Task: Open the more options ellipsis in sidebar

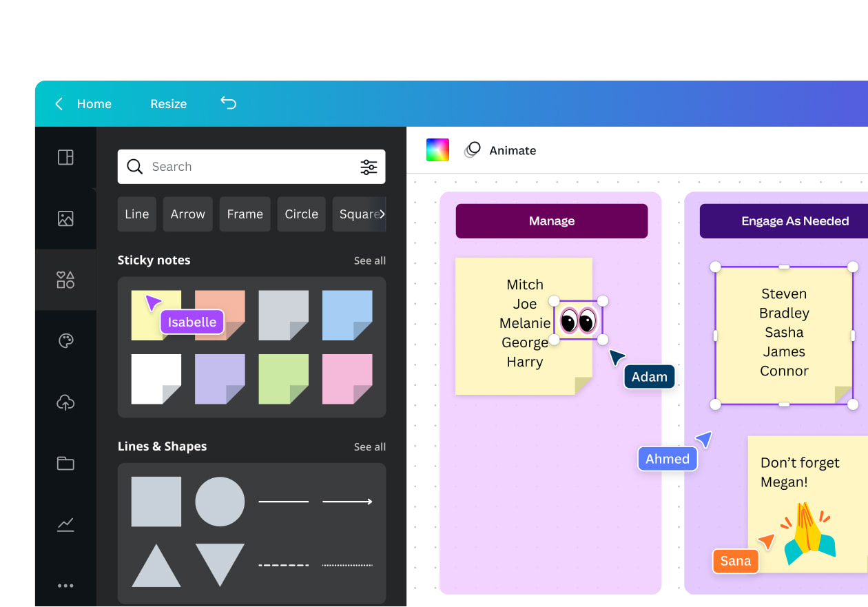Action: pos(65,586)
